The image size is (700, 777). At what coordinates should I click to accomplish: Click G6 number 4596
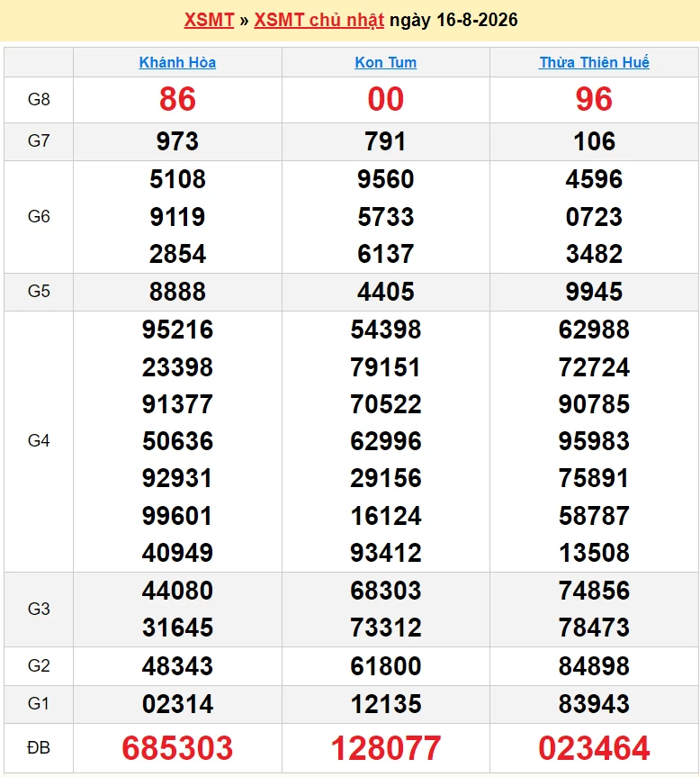[x=594, y=179]
